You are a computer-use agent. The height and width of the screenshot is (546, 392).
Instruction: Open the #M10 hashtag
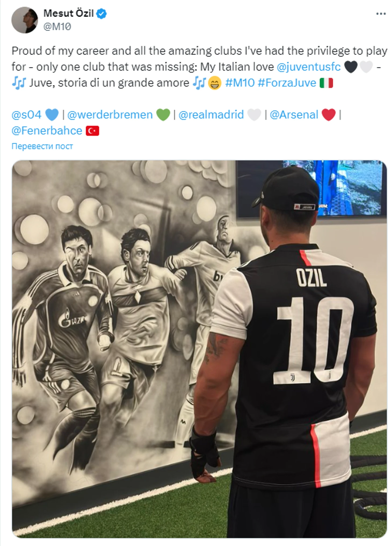[240, 83]
